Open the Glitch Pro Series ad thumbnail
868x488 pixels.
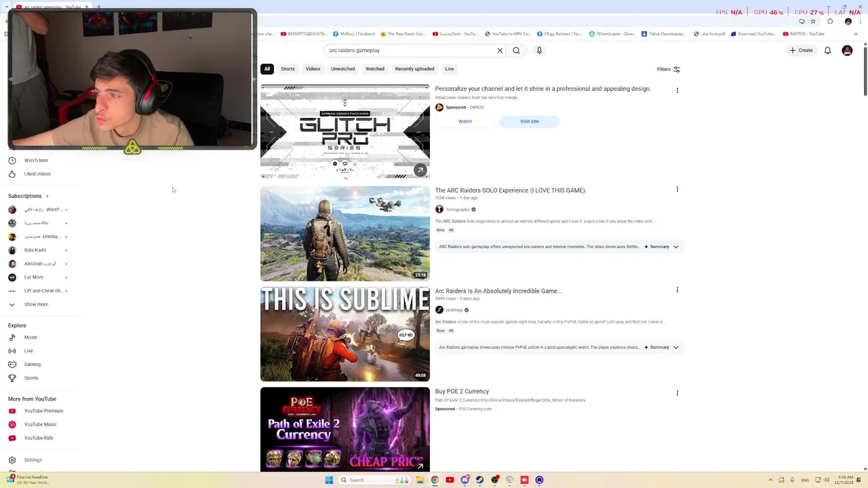[x=345, y=131]
